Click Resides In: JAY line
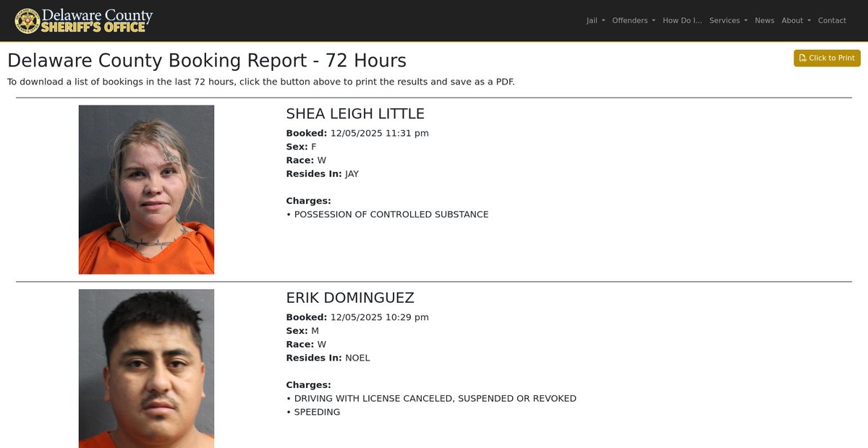Screen dimensions: 868x448 pos(323,173)
